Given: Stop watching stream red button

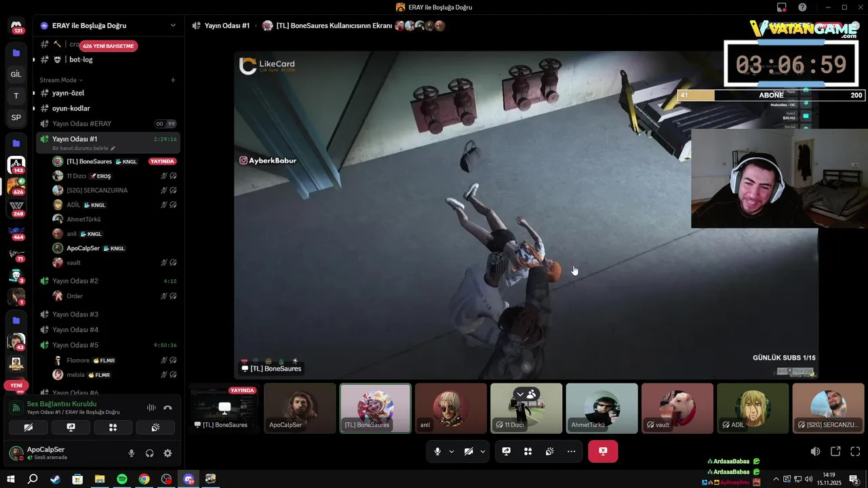Looking at the screenshot, I should 603,451.
